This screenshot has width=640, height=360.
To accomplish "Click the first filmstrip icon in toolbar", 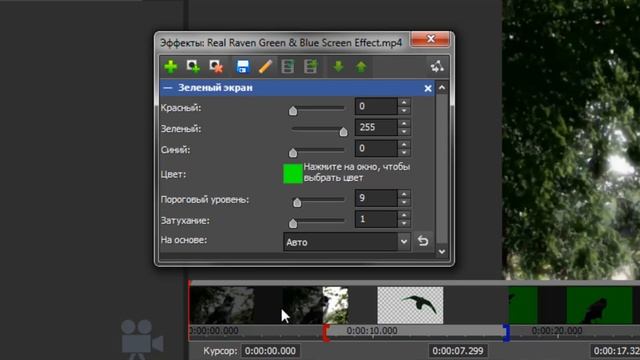I will pyautogui.click(x=288, y=67).
